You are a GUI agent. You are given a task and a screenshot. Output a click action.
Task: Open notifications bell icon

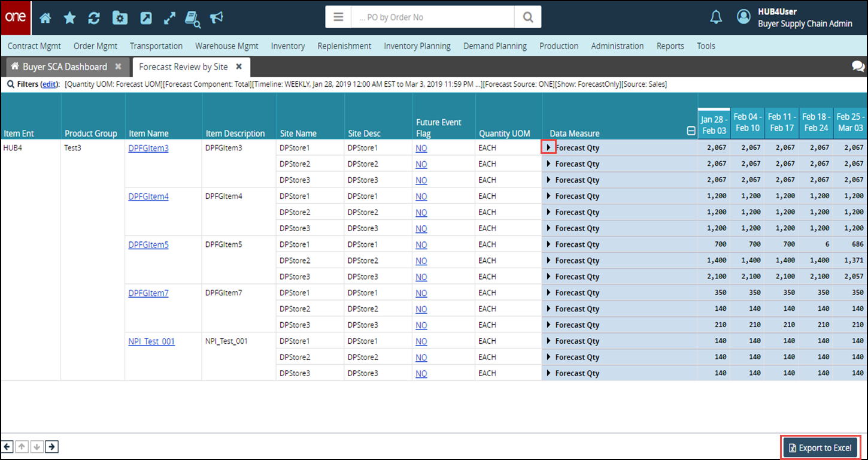[x=716, y=17]
